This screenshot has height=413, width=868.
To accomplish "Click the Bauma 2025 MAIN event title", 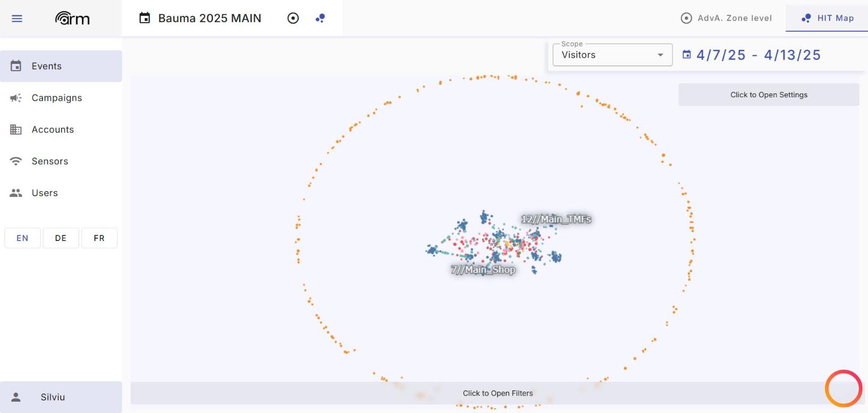I will click(x=210, y=18).
